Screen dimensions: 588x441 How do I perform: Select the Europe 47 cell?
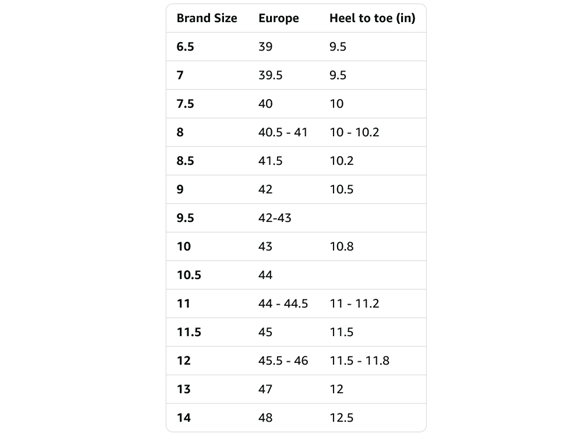(x=266, y=389)
